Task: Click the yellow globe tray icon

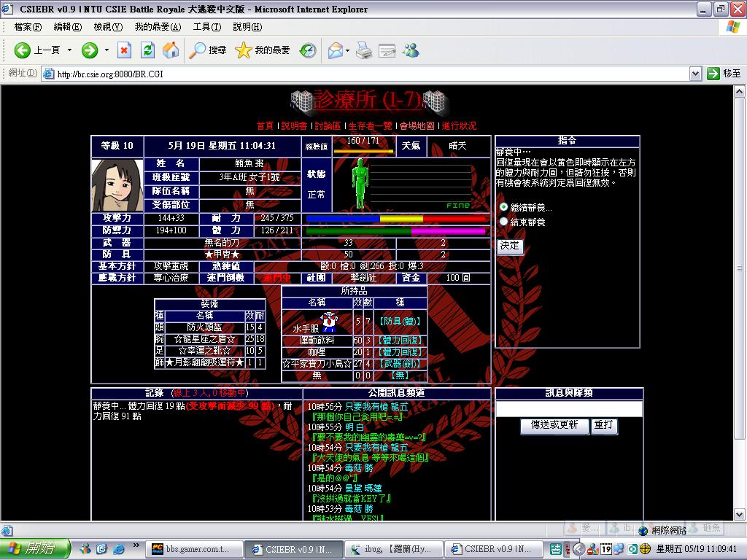Action: [x=645, y=549]
